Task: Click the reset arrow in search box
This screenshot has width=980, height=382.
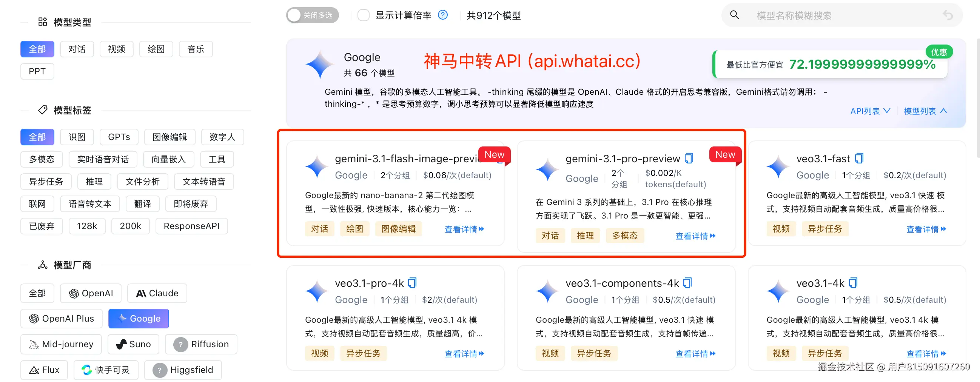Action: pyautogui.click(x=948, y=15)
